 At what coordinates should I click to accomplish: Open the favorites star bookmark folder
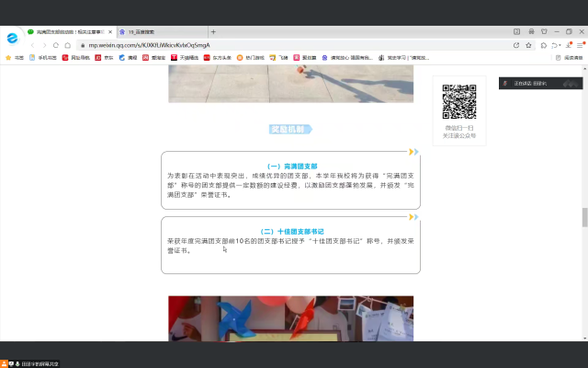coord(15,57)
